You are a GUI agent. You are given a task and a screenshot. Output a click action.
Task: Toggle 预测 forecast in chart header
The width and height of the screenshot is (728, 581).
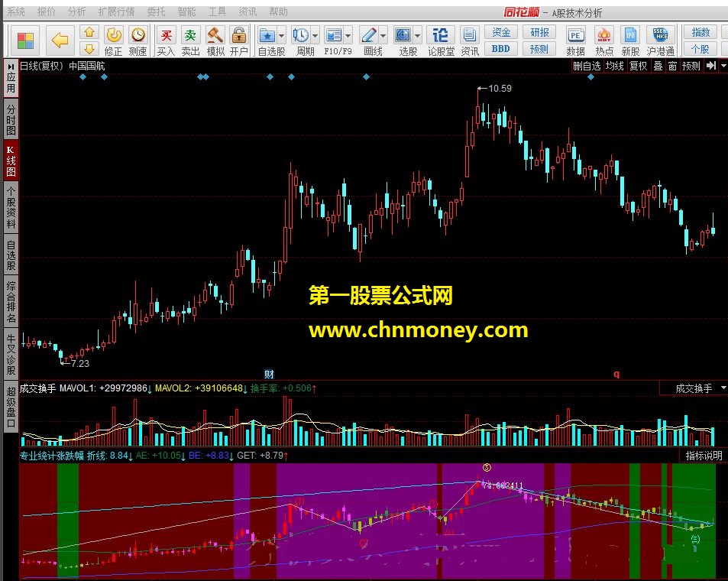click(691, 66)
